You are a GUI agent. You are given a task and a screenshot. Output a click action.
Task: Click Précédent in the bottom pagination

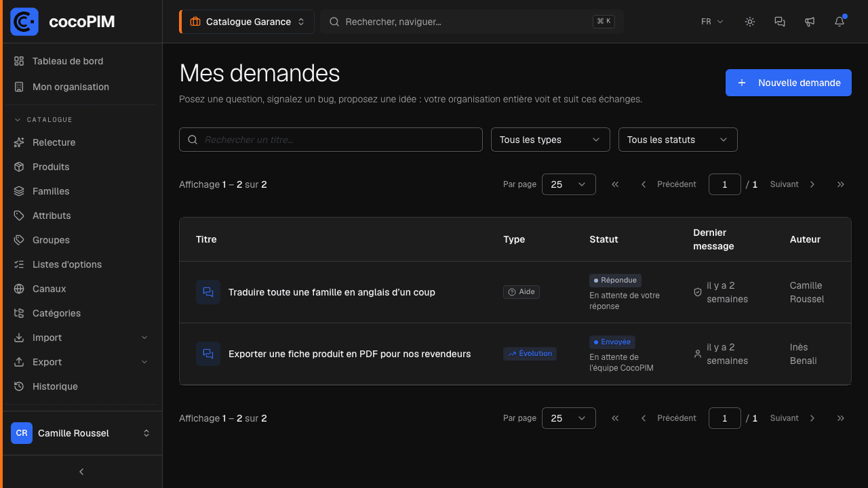[669, 418]
